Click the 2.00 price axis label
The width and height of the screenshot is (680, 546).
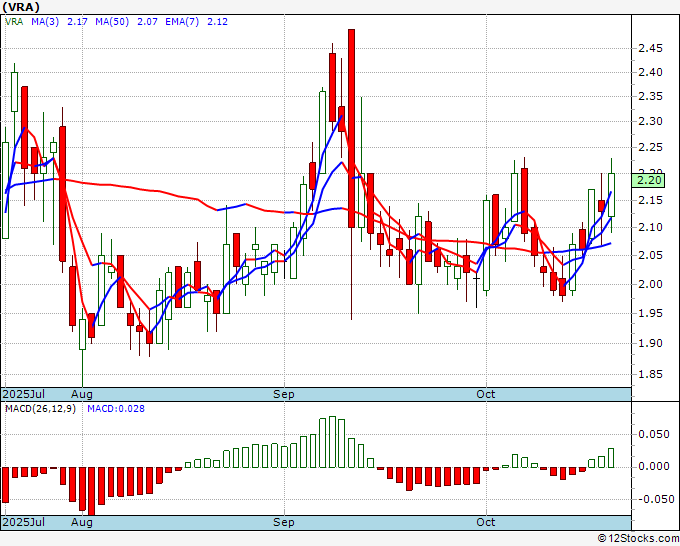[x=651, y=284]
